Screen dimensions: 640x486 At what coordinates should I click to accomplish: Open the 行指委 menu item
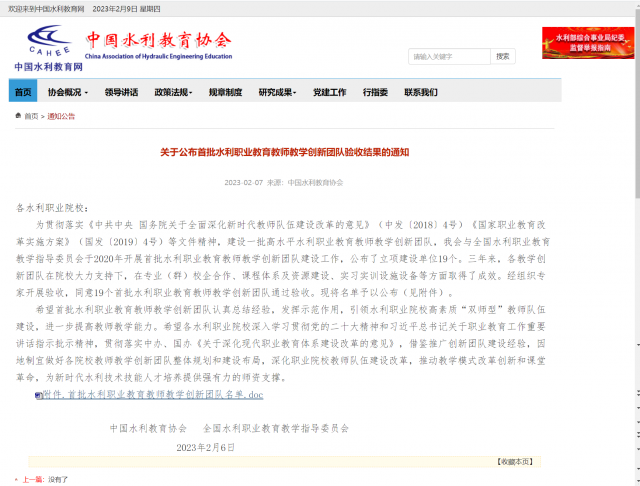375,92
